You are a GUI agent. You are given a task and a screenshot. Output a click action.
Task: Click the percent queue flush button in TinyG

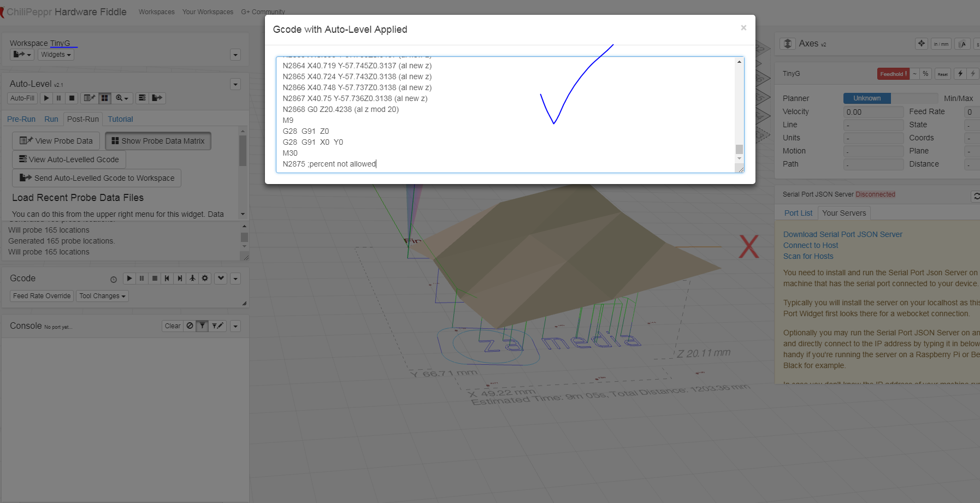[x=925, y=74]
